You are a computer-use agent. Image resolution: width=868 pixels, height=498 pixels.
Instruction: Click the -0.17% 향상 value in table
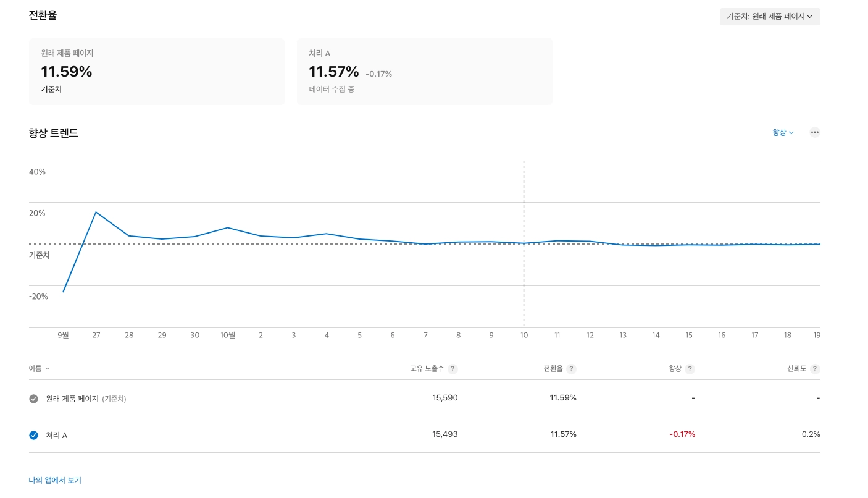[x=682, y=434]
